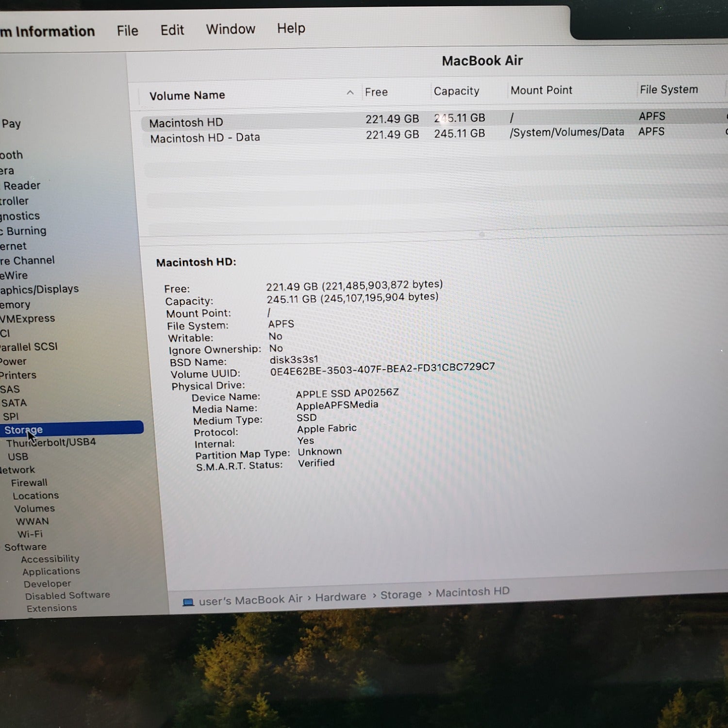Select Extensions in the sidebar
Screen dimensions: 728x728
pyautogui.click(x=51, y=608)
